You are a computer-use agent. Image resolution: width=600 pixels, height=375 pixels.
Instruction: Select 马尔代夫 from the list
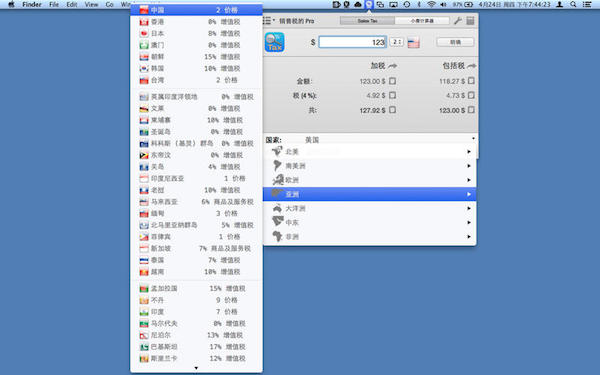[196, 324]
